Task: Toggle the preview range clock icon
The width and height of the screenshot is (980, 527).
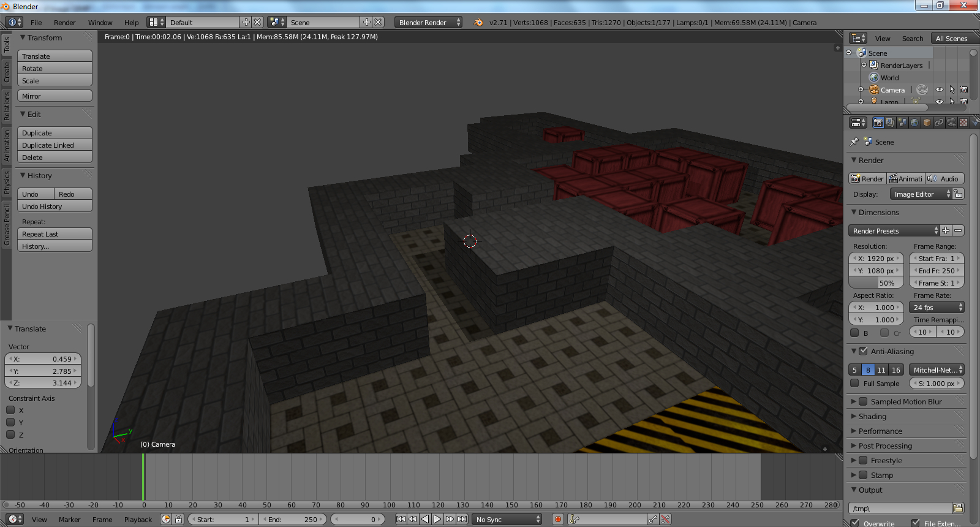Action: coord(166,519)
